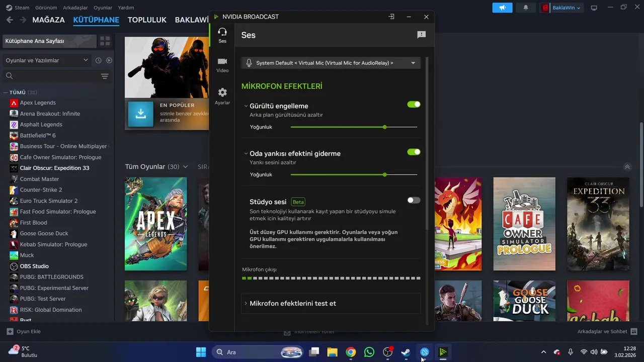Switch to MAĞAZA tab
The height and width of the screenshot is (362, 644).
click(48, 20)
